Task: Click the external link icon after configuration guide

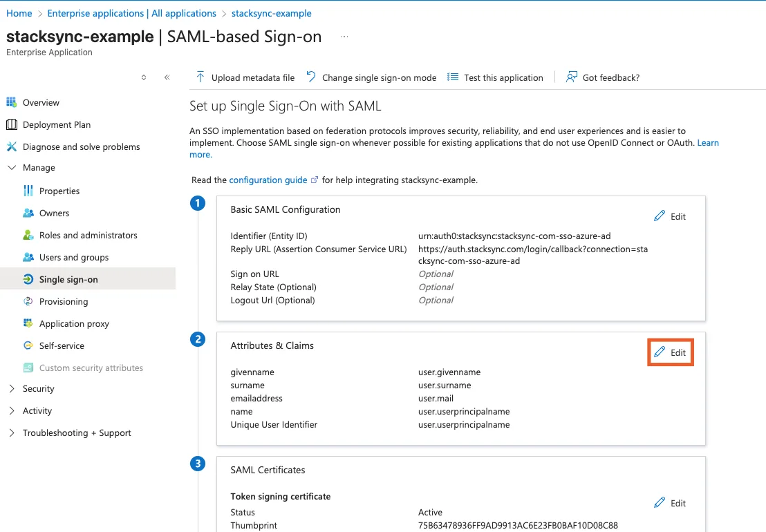Action: [x=315, y=180]
